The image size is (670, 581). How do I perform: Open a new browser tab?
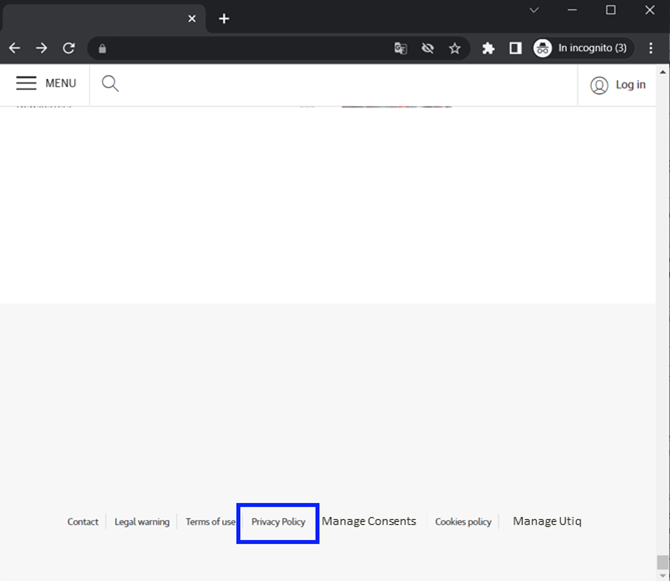[224, 18]
